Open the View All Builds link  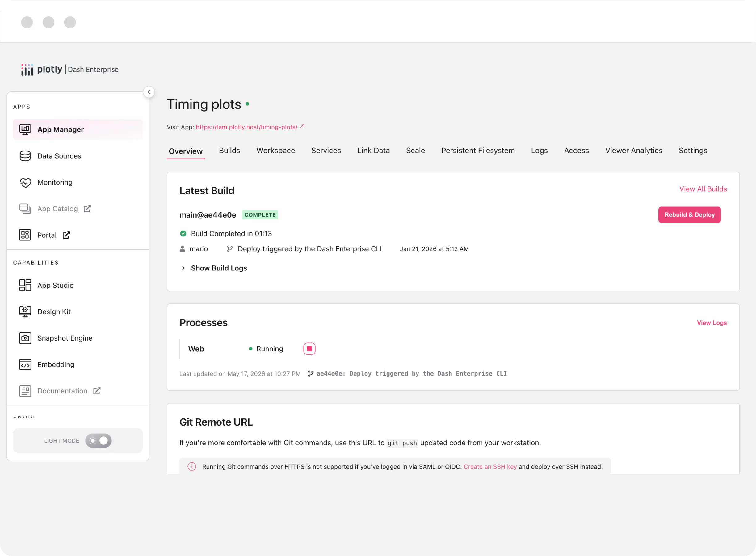pyautogui.click(x=703, y=189)
